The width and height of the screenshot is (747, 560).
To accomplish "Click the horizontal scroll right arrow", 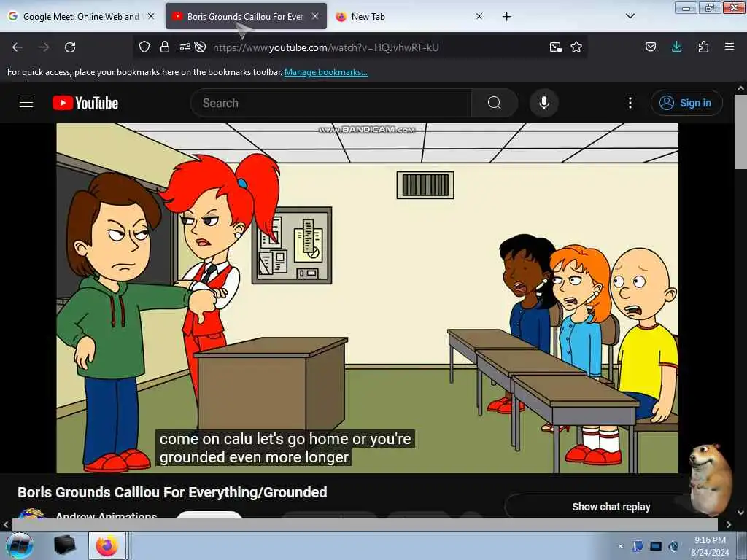I will click(729, 524).
